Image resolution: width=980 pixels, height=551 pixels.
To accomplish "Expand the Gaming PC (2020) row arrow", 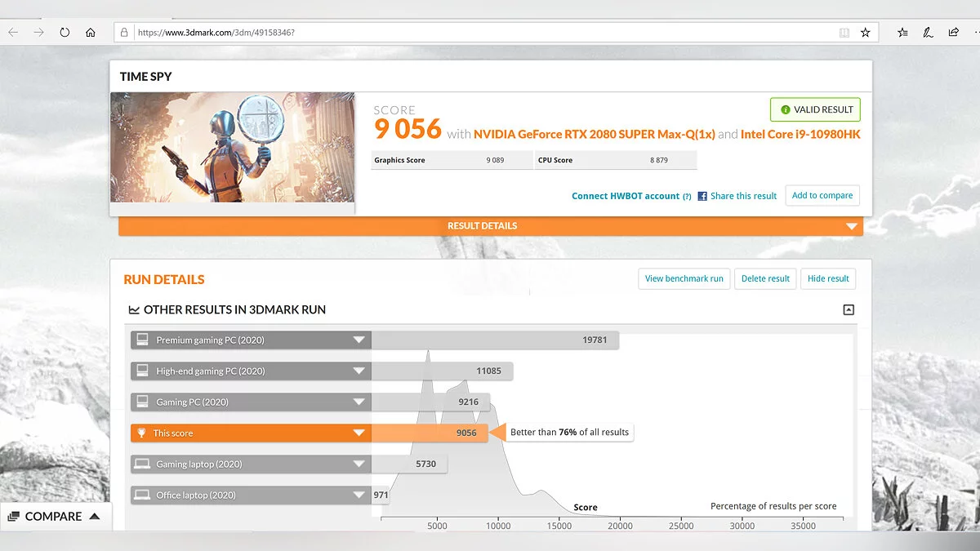I will pyautogui.click(x=359, y=402).
